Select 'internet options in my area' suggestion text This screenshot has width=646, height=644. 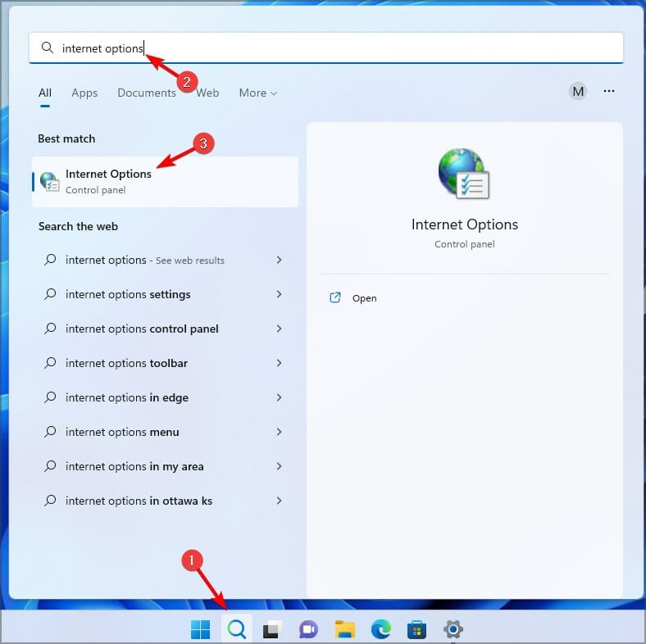[x=134, y=466]
